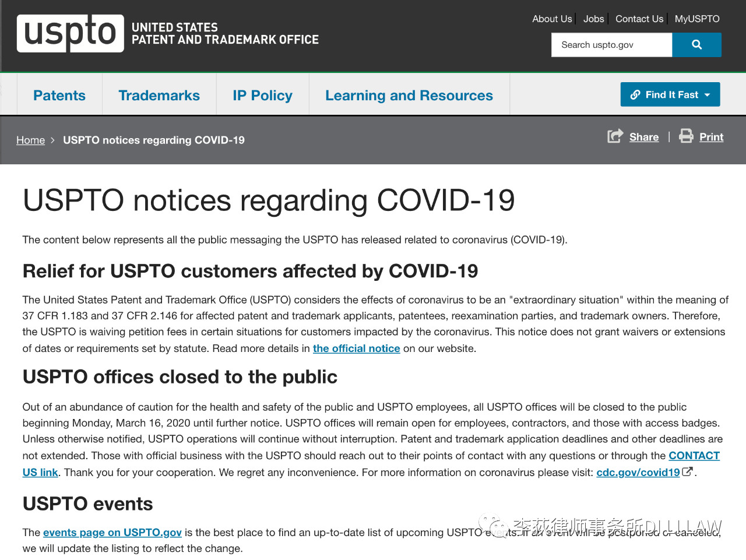Click the Print printer icon
This screenshot has width=746, height=560.
[x=687, y=136]
